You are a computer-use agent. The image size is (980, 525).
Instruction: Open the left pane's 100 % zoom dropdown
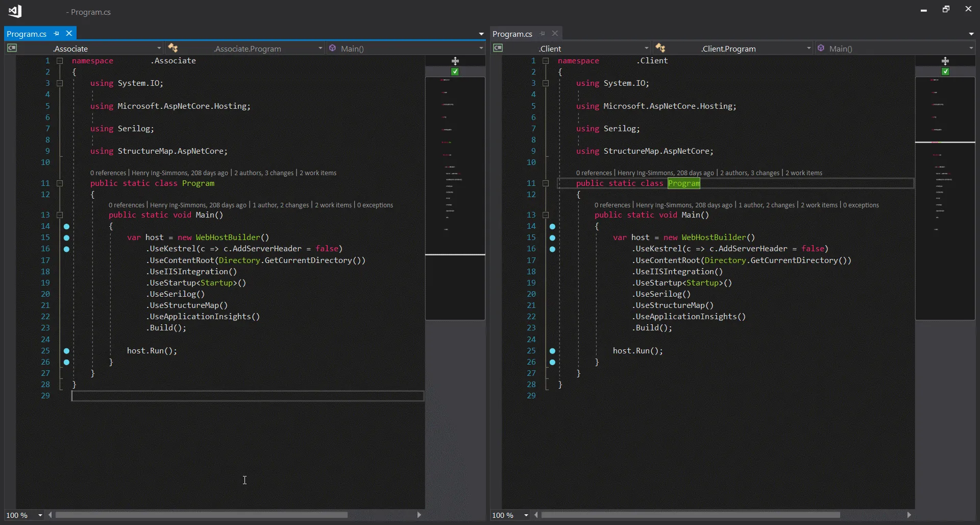pos(40,515)
